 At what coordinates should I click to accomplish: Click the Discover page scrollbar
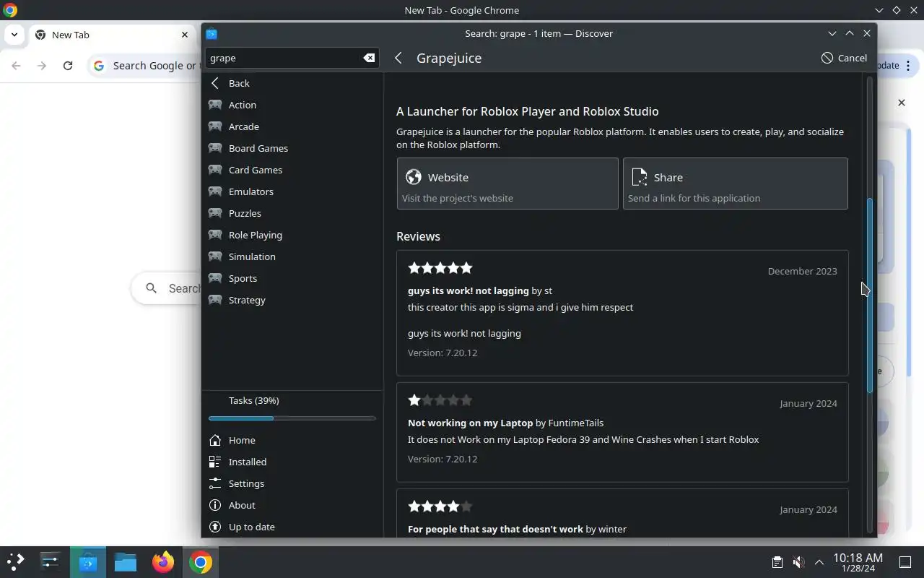click(x=870, y=296)
